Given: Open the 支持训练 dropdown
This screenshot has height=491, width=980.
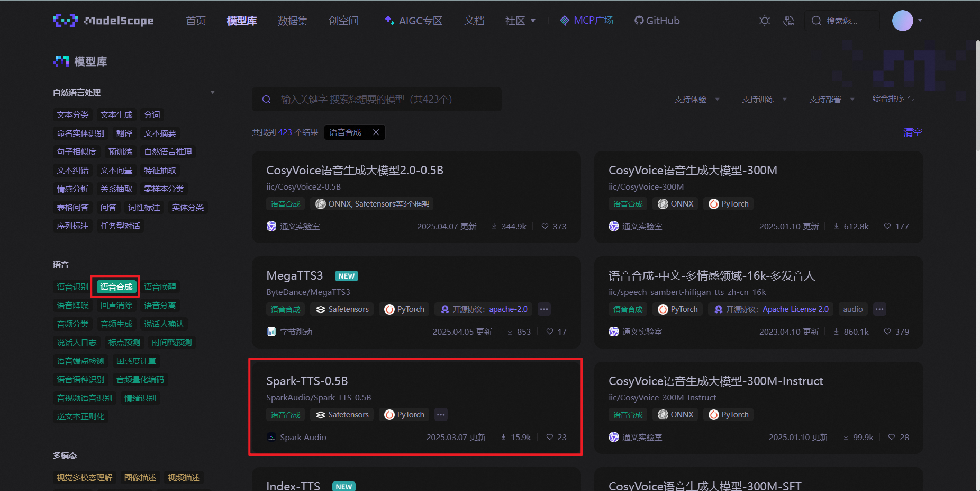Looking at the screenshot, I should (x=764, y=99).
